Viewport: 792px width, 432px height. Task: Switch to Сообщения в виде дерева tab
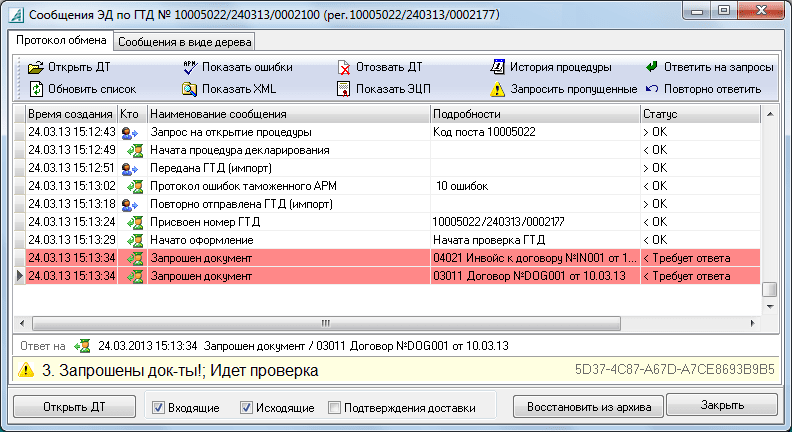click(x=185, y=42)
